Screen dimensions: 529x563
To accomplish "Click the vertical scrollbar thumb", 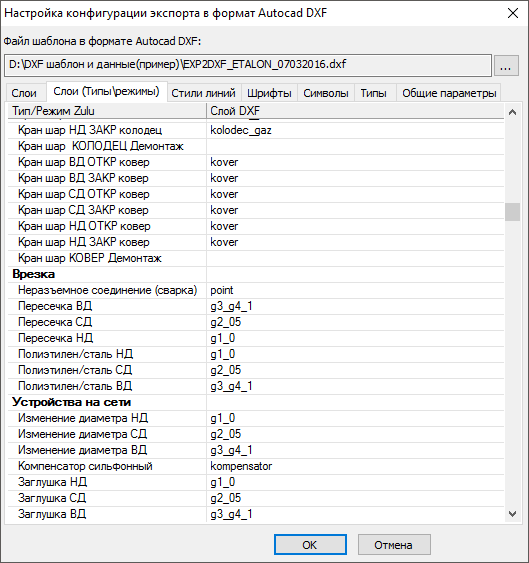I will pyautogui.click(x=512, y=212).
